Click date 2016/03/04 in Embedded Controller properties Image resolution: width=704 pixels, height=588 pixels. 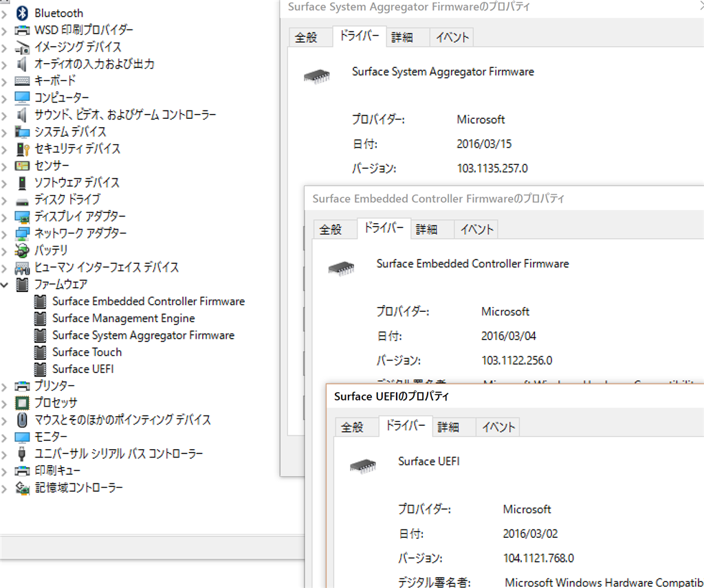tap(509, 336)
